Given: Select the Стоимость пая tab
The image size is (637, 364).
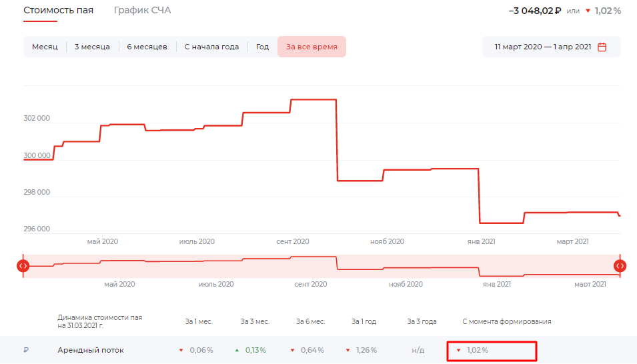Looking at the screenshot, I should coord(58,11).
